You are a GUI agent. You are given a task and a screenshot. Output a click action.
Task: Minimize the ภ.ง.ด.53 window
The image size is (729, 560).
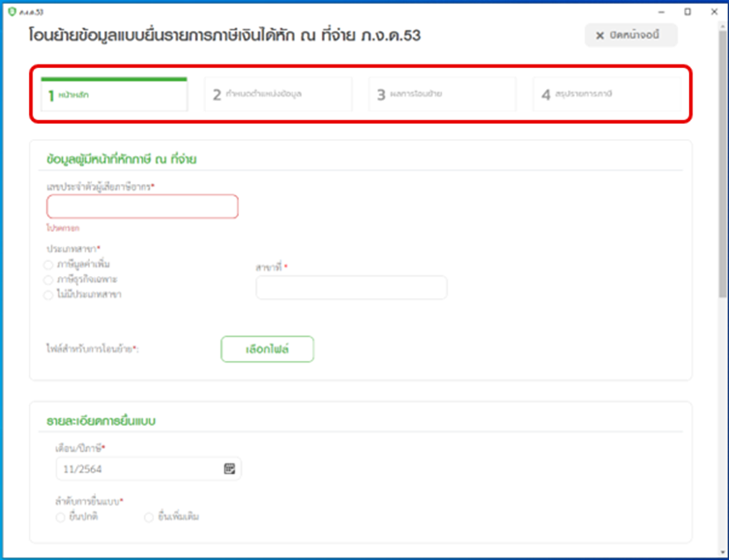tap(662, 12)
